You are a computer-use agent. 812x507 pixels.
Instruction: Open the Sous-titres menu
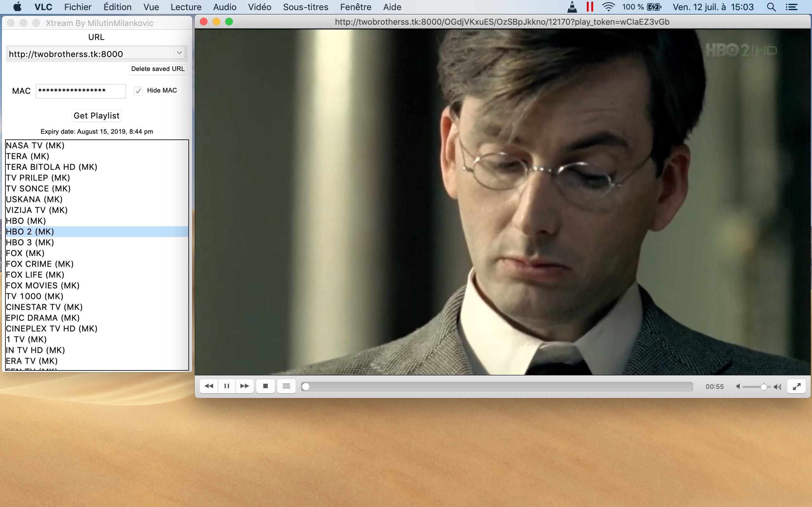(x=305, y=7)
